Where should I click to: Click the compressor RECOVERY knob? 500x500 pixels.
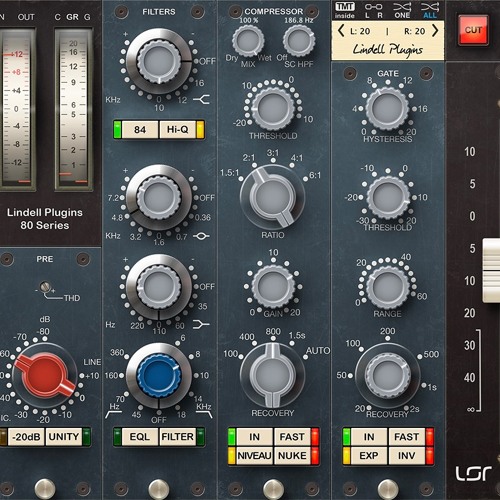point(273,375)
